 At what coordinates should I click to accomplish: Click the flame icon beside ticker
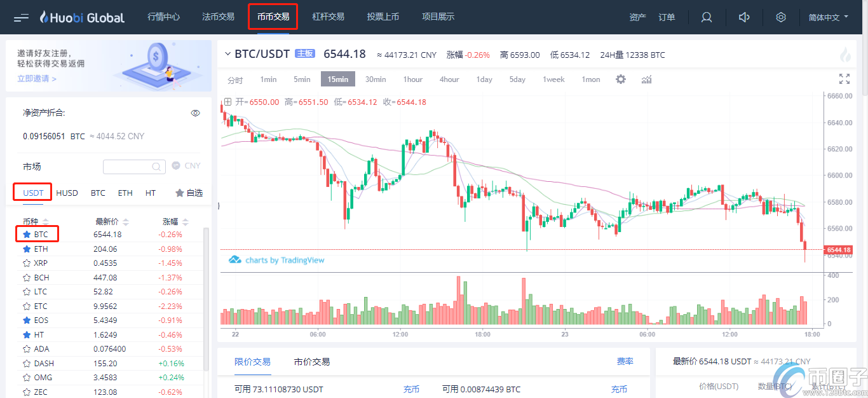(x=845, y=55)
